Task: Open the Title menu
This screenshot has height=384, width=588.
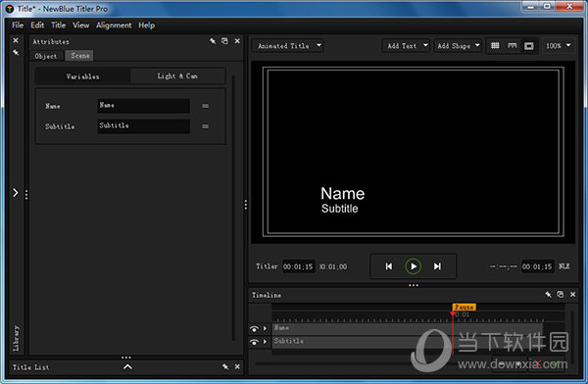Action: pyautogui.click(x=58, y=25)
